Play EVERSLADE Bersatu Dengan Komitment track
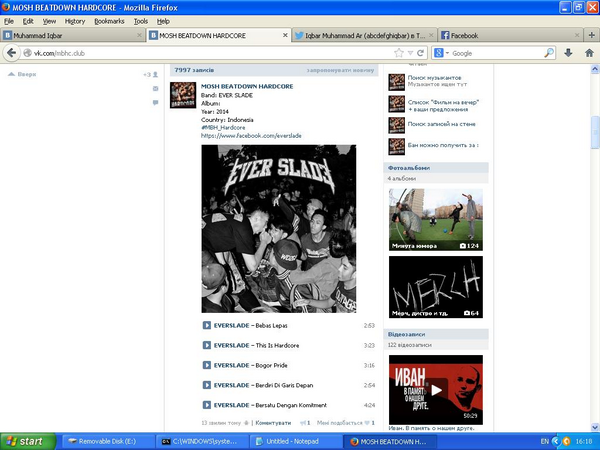This screenshot has width=600, height=450. (207, 405)
